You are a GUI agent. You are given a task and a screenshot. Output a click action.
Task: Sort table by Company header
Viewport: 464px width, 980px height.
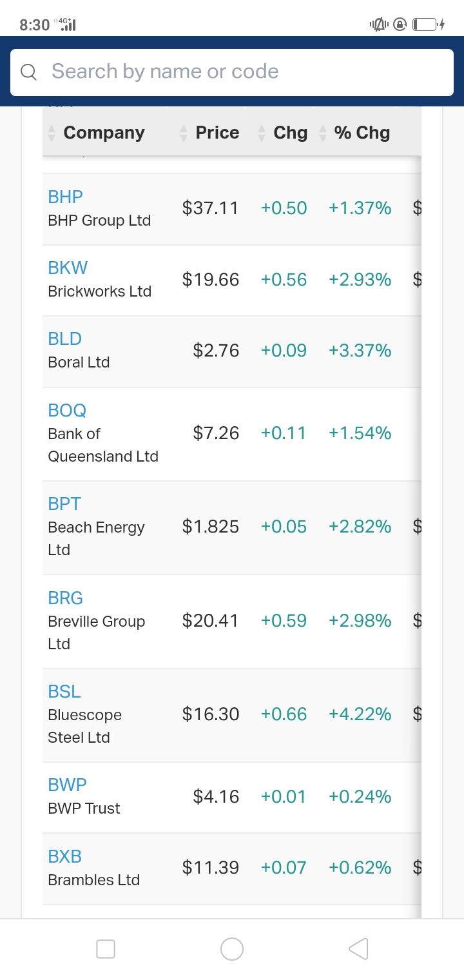[104, 133]
